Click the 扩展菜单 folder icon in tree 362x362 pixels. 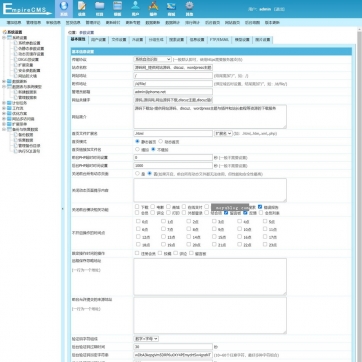click(9, 124)
